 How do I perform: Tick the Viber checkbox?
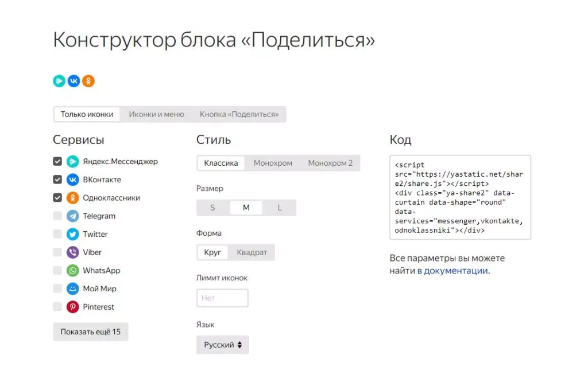pos(57,252)
